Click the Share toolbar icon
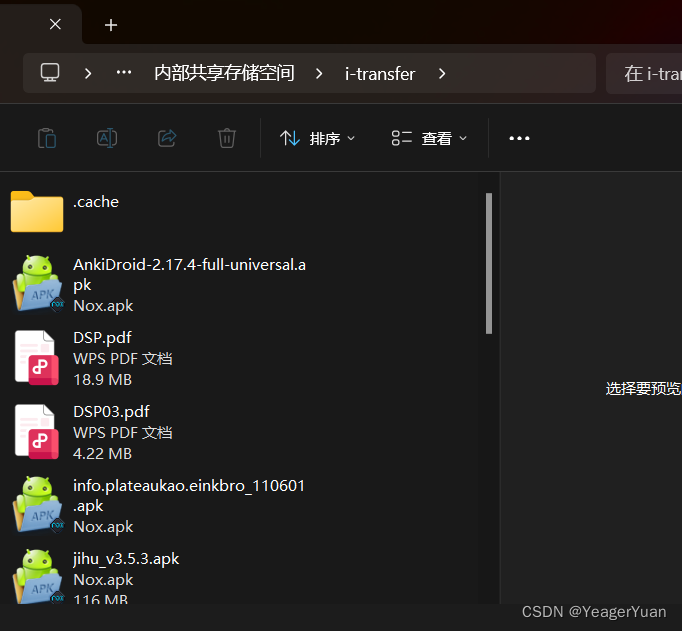This screenshot has width=682, height=631. pyautogui.click(x=167, y=138)
